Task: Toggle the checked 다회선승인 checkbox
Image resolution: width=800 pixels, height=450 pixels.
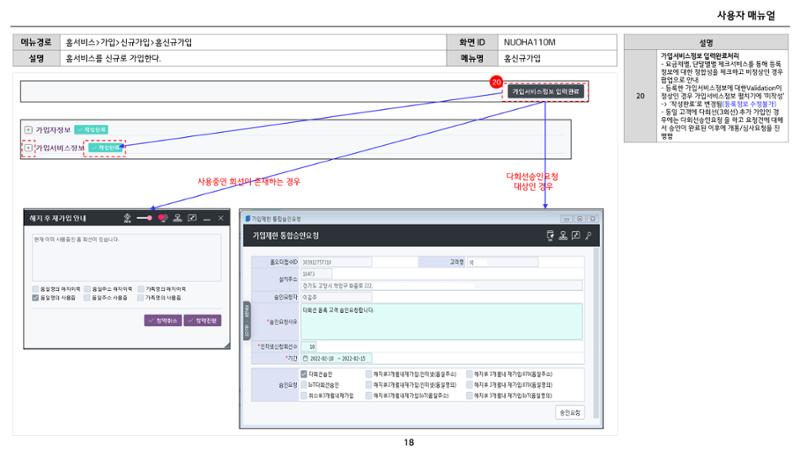Action: [304, 374]
